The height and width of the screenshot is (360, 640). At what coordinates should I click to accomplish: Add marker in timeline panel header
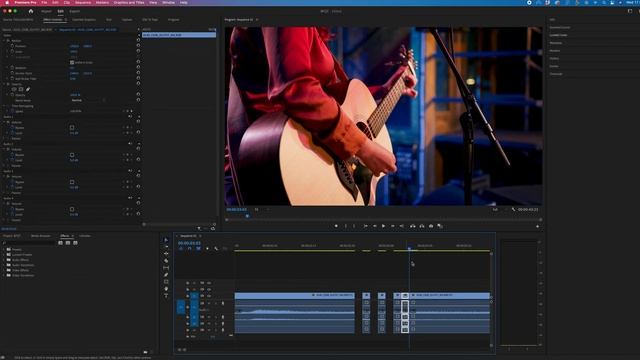point(207,248)
